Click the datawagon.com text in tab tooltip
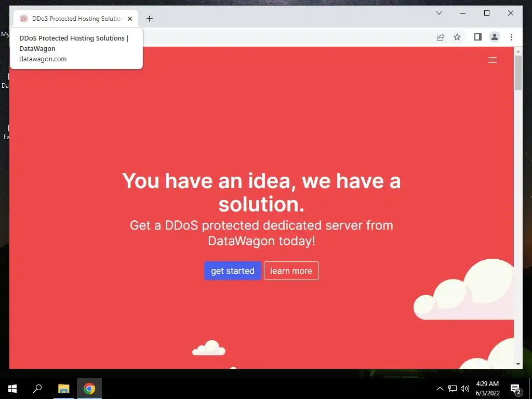532x399 pixels. 43,59
